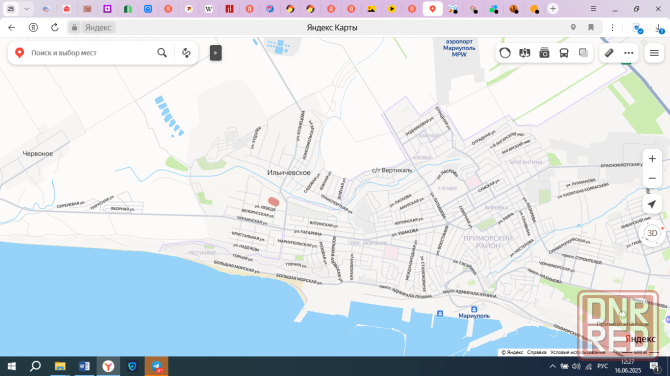Expand the browser tab list chevron
670x376 pixels.
click(26, 9)
